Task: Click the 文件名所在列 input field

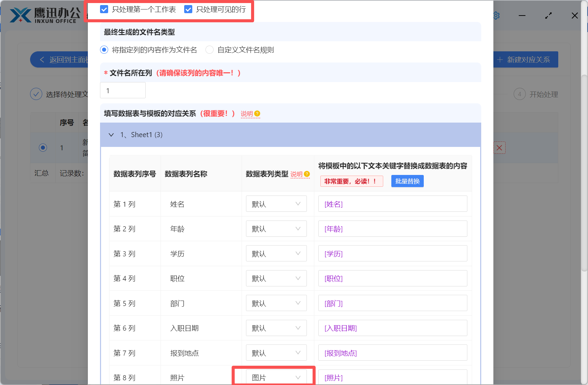Action: (123, 91)
